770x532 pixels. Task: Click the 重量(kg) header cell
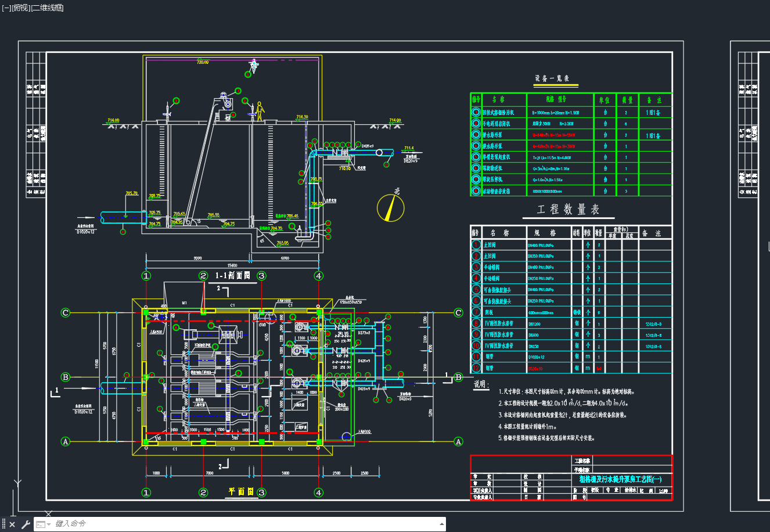point(621,230)
